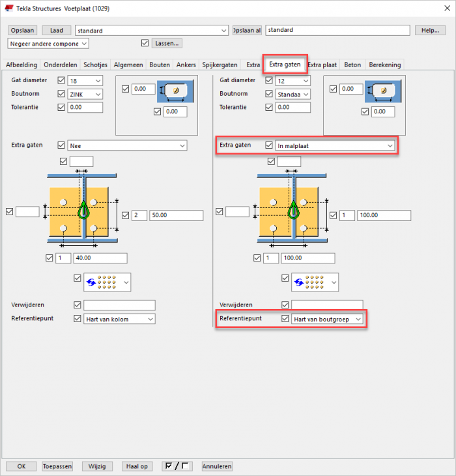Open Boutnorm dropdown showing Standaa
This screenshot has height=476, width=456.
pyautogui.click(x=292, y=94)
